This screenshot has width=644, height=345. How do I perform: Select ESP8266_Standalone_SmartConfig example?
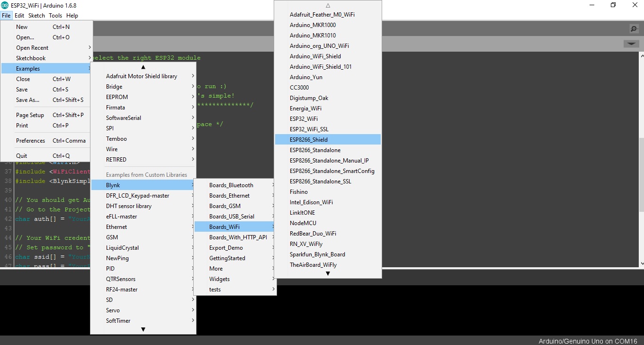tap(328, 171)
